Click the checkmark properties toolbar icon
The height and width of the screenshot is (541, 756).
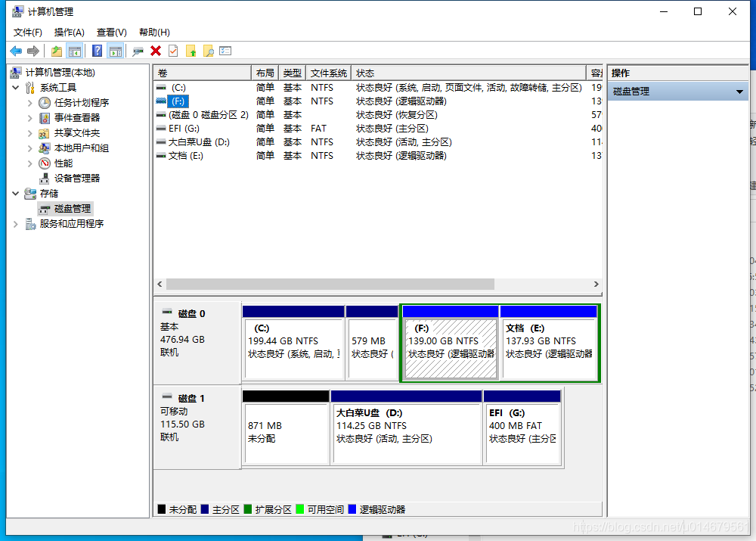point(173,51)
